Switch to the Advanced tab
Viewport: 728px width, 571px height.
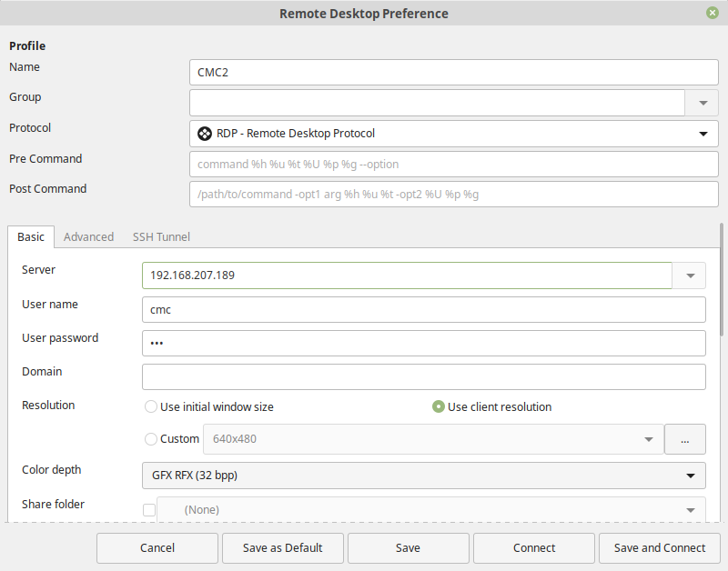point(88,236)
